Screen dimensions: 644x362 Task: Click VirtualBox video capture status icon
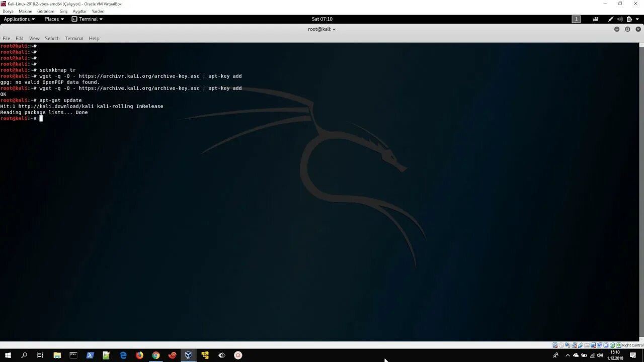click(600, 345)
